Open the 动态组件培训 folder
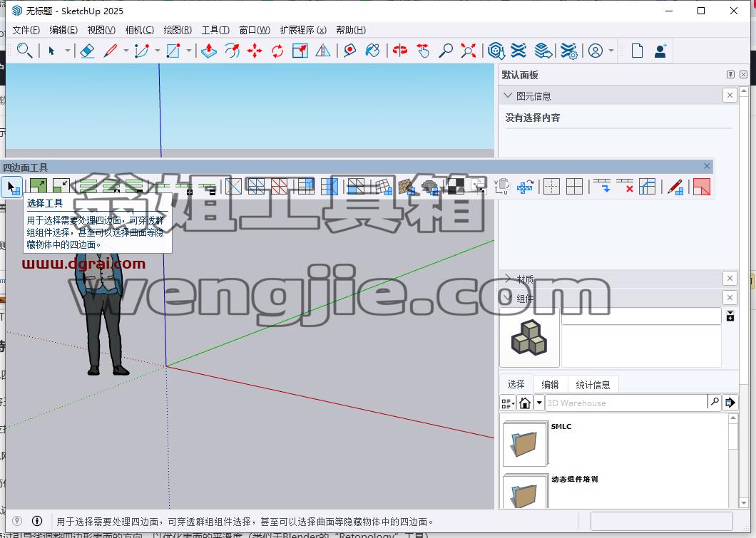The width and height of the screenshot is (756, 538). [x=526, y=492]
